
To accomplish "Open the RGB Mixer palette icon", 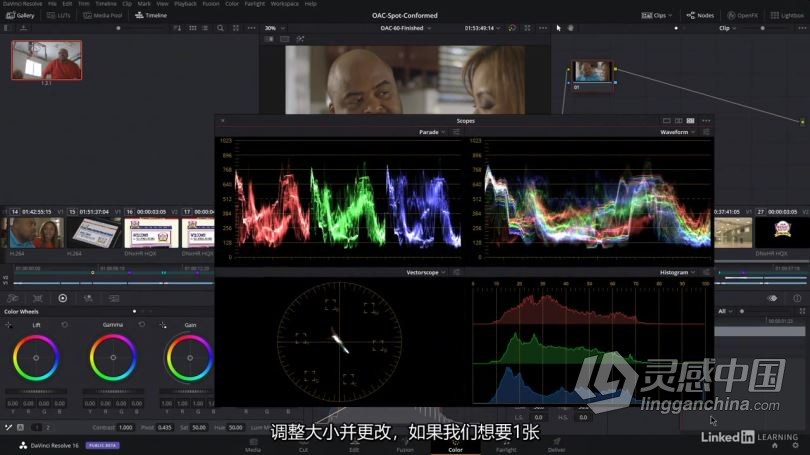I will pos(88,299).
